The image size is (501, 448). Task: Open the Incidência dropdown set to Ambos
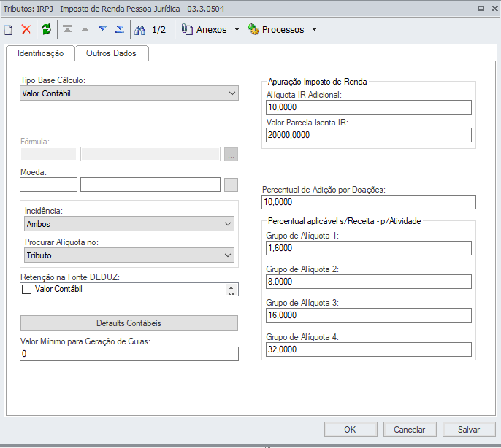coord(129,224)
